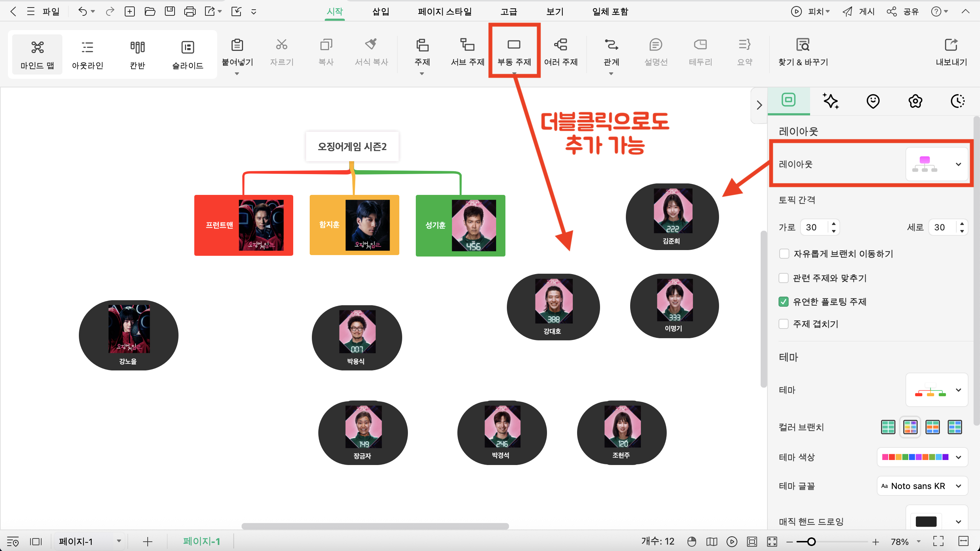Insert Multiple Topics (여러 주제)

[561, 52]
